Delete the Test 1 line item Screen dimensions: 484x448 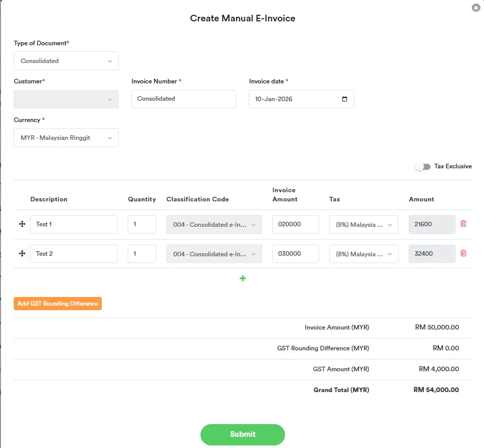point(463,224)
